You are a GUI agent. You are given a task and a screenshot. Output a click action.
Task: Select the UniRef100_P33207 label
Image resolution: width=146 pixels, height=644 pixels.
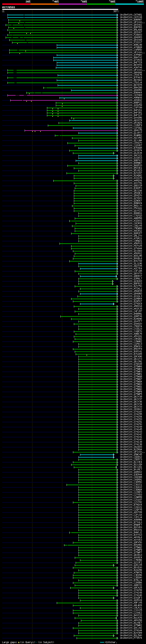[131, 42]
